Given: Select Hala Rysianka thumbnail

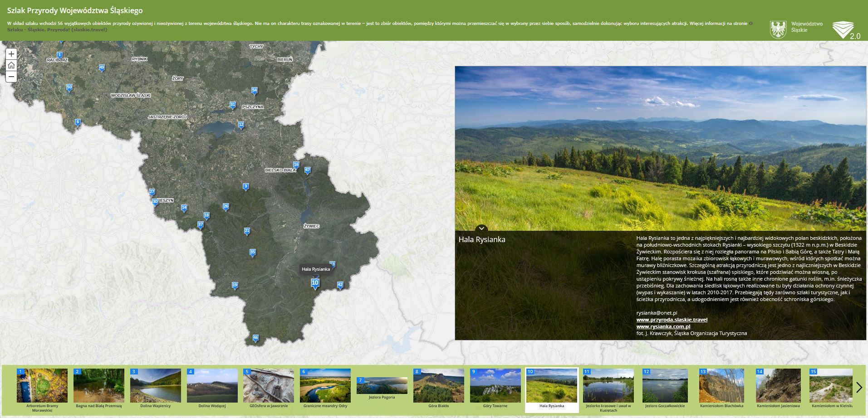Looking at the screenshot, I should point(552,389).
